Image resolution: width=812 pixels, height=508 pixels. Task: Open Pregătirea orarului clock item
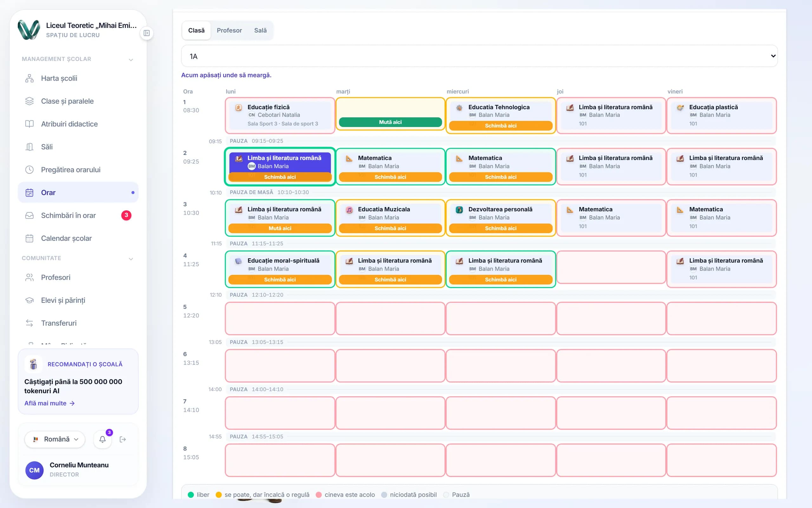tap(78, 170)
